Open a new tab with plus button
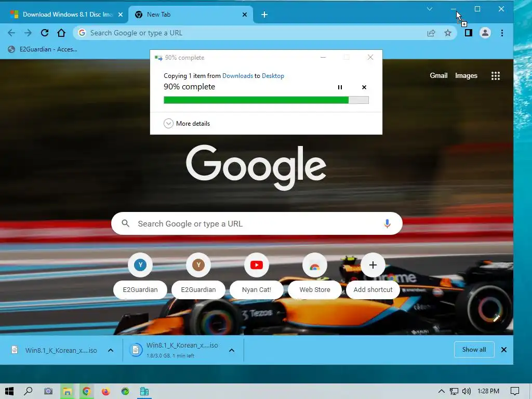This screenshot has width=532, height=399. click(x=264, y=15)
